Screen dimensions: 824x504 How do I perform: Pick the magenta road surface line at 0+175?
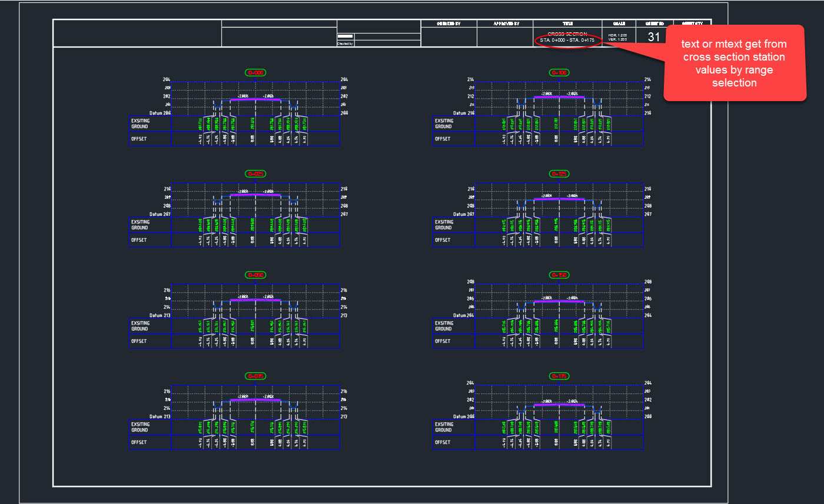[x=559, y=405]
